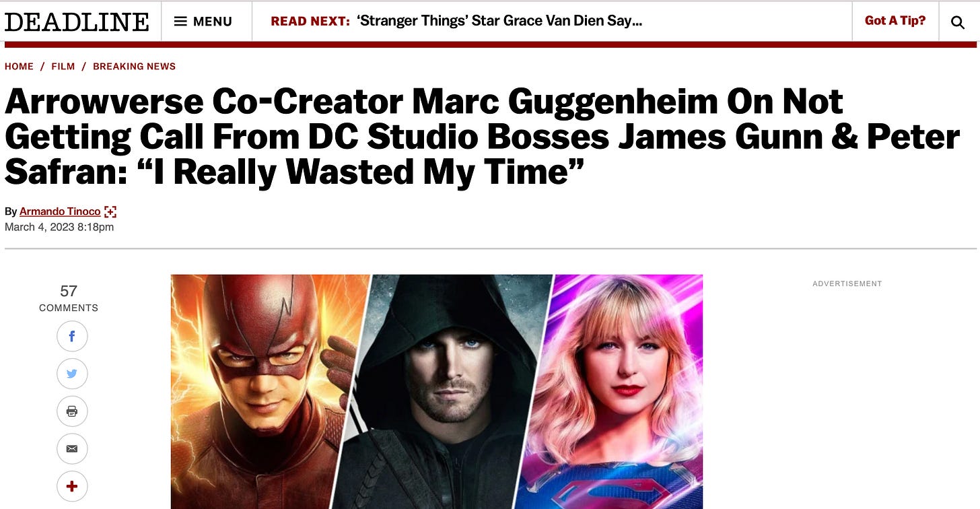Click the DEADLINE logo

(x=77, y=22)
